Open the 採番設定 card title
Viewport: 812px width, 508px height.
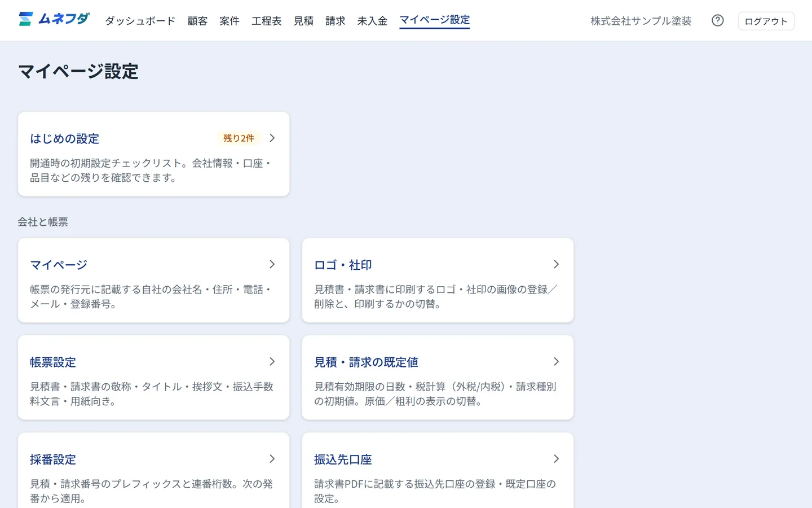[53, 459]
